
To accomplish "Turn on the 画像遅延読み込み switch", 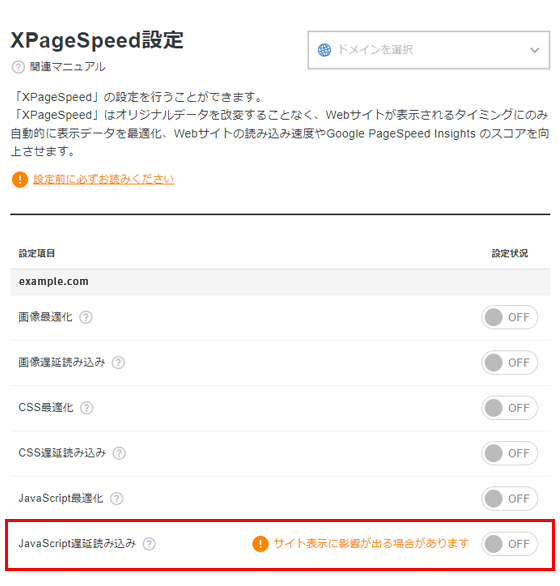I will [x=510, y=363].
